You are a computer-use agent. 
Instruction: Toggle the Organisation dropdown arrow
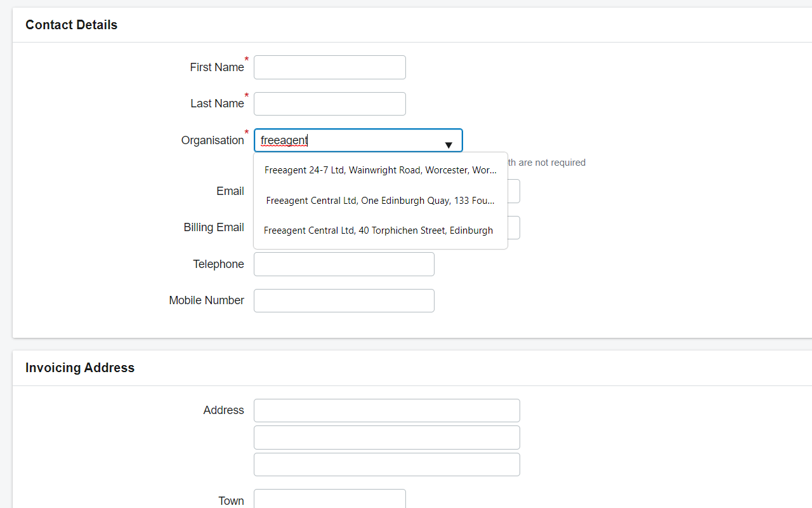pos(449,145)
